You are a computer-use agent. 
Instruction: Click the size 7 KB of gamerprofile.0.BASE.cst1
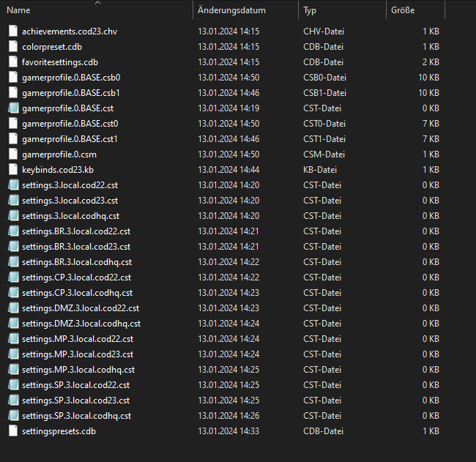431,139
